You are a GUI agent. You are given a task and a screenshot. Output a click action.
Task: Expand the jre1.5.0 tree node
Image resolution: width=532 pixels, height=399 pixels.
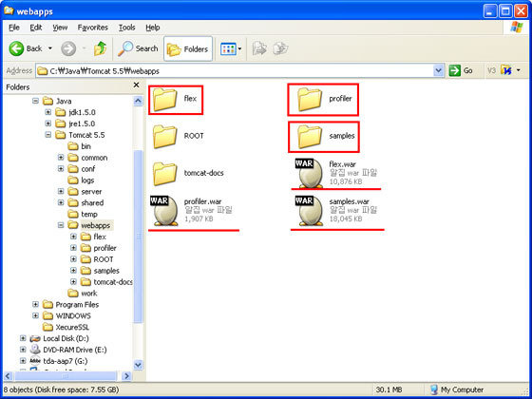click(48, 123)
